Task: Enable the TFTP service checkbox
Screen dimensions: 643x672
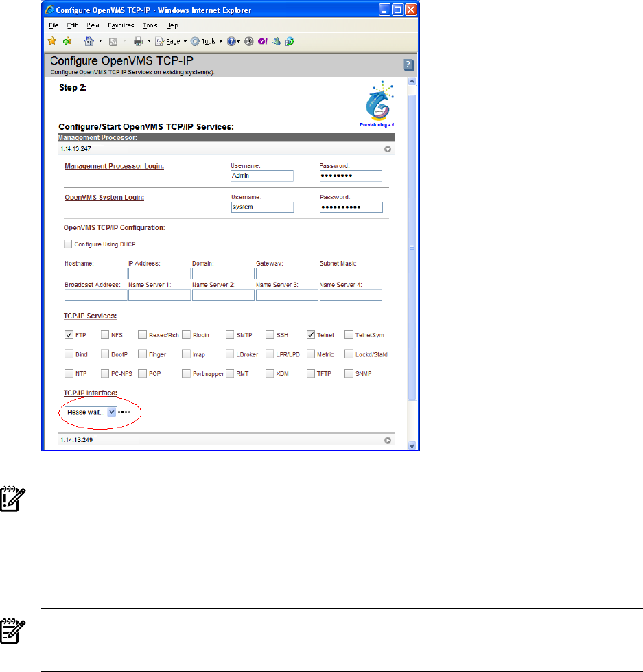Action: (311, 373)
